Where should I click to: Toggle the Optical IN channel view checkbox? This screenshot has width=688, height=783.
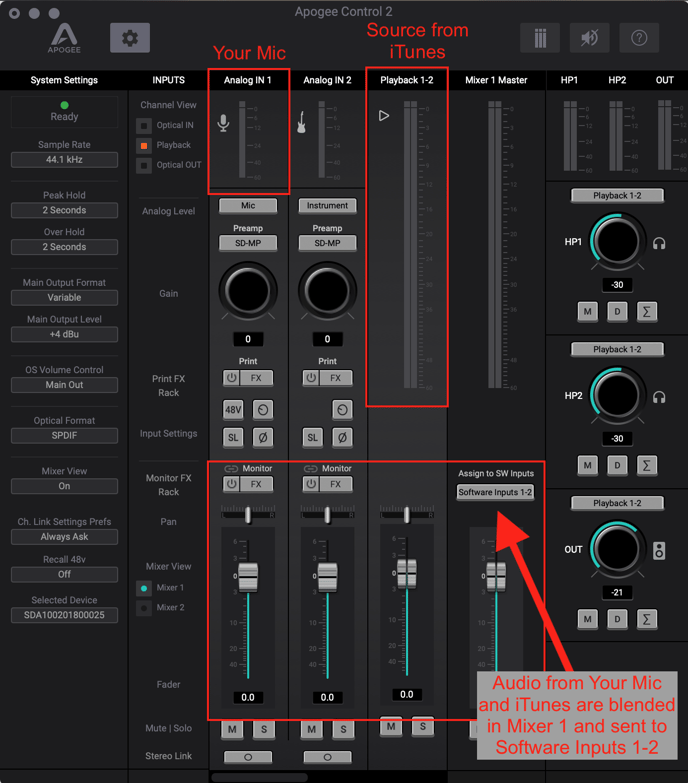click(x=144, y=125)
